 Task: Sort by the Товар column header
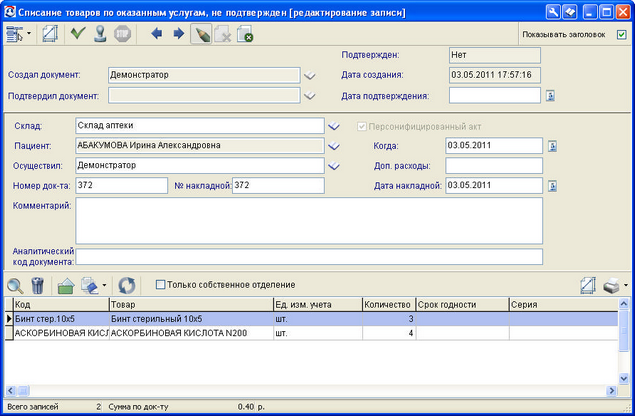192,305
